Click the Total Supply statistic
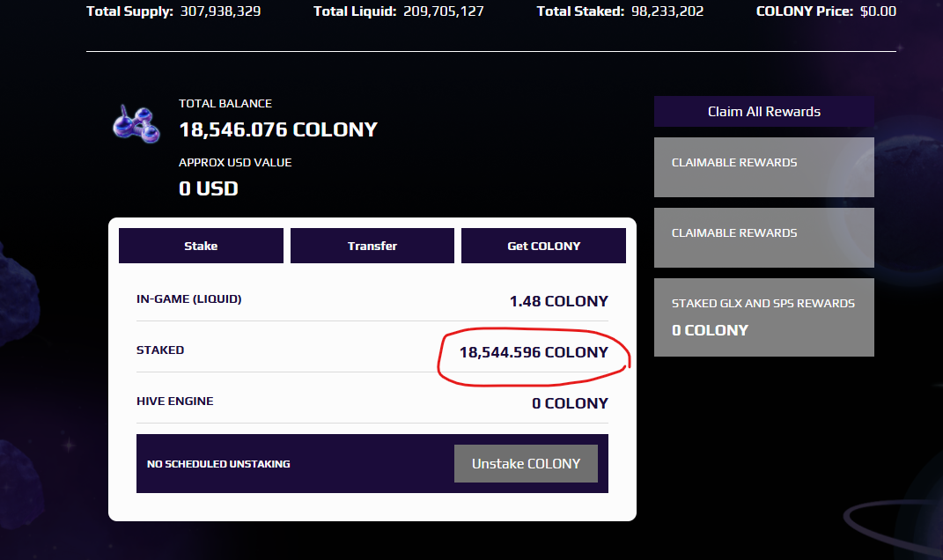 click(x=173, y=11)
